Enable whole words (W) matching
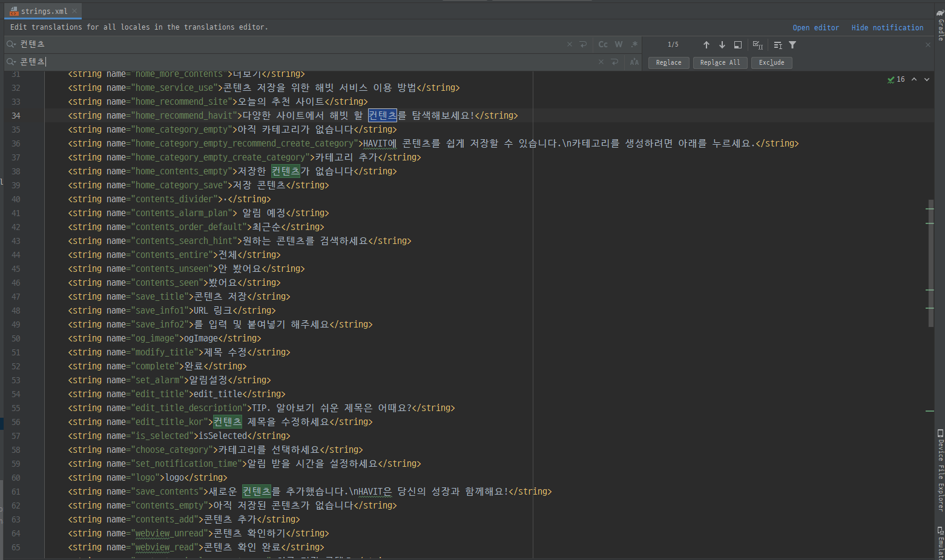 point(619,44)
